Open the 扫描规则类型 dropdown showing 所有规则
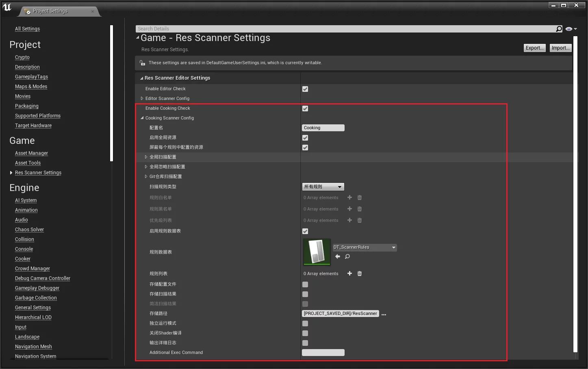This screenshot has height=369, width=588. (323, 187)
